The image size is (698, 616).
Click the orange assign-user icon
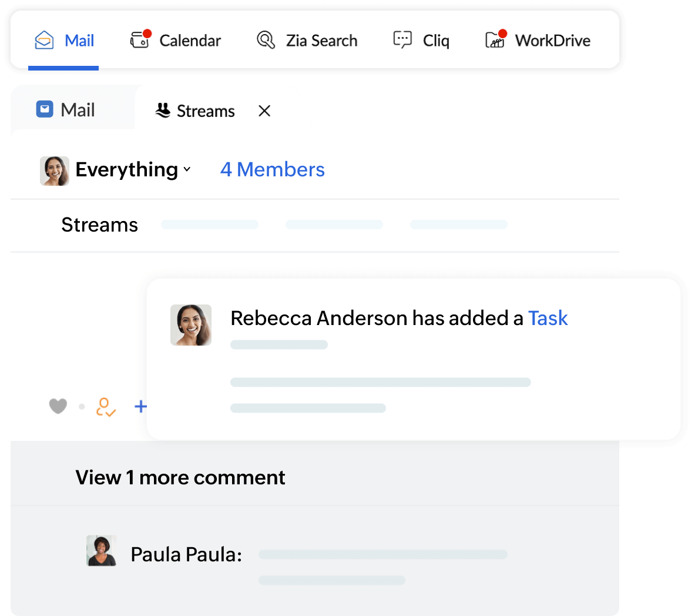(x=106, y=407)
